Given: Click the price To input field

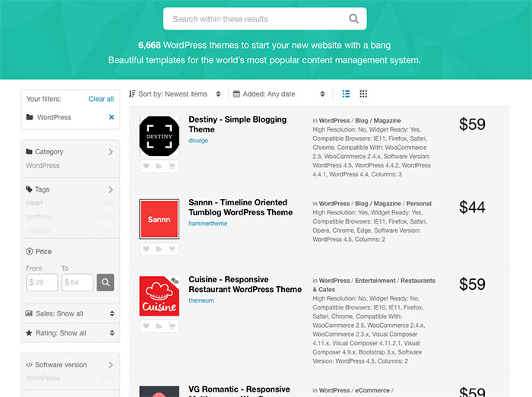Looking at the screenshot, I should [x=78, y=282].
